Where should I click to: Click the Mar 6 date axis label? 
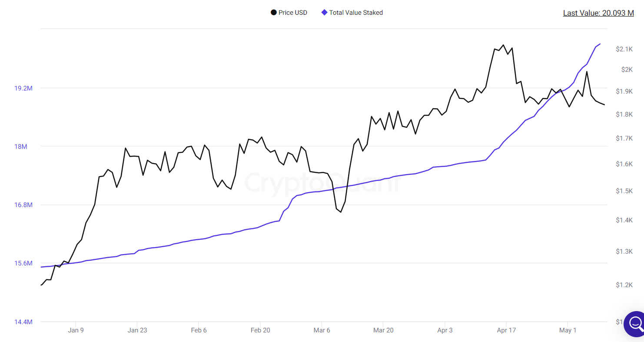[322, 330]
